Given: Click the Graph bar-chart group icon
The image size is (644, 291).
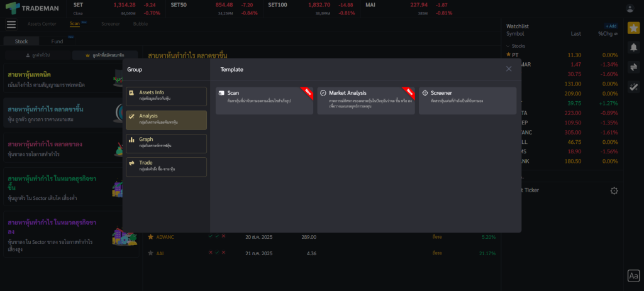Looking at the screenshot, I should click(x=131, y=140).
